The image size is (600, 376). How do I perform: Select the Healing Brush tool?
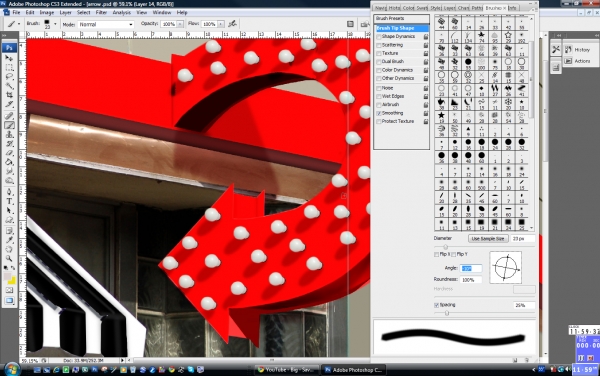pyautogui.click(x=9, y=116)
